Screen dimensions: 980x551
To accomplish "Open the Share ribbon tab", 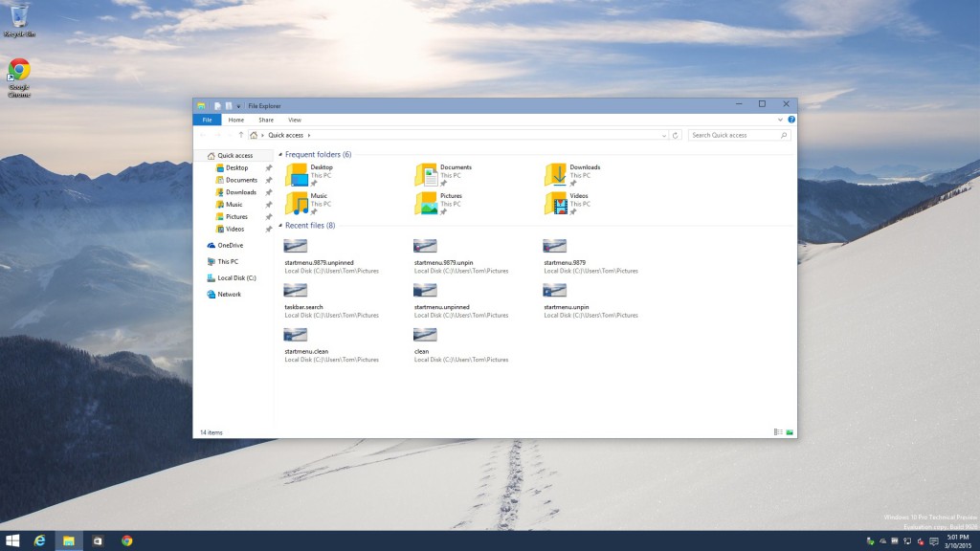I will 266,120.
